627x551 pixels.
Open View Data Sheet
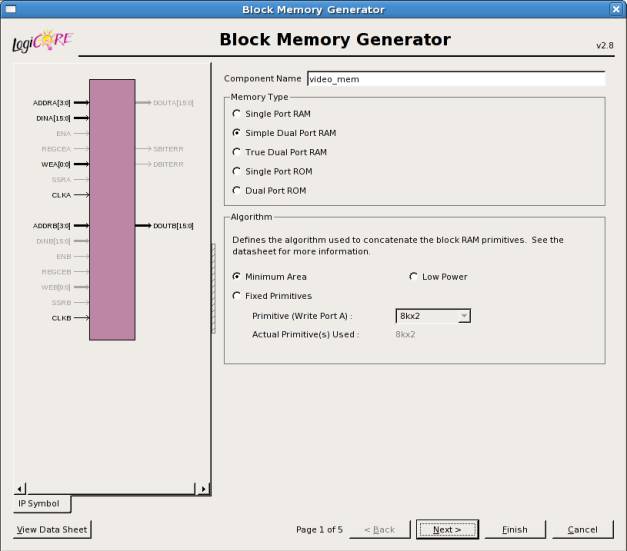pos(52,529)
